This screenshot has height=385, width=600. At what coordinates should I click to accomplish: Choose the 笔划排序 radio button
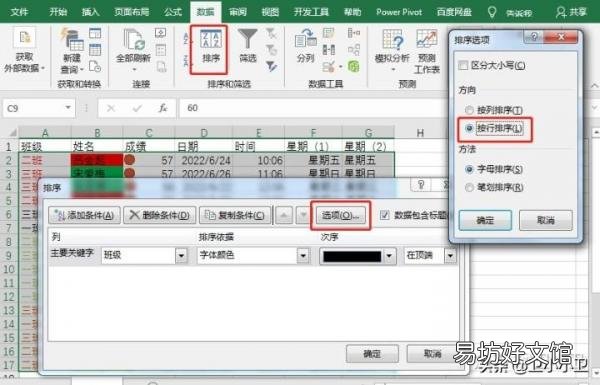[x=469, y=188]
